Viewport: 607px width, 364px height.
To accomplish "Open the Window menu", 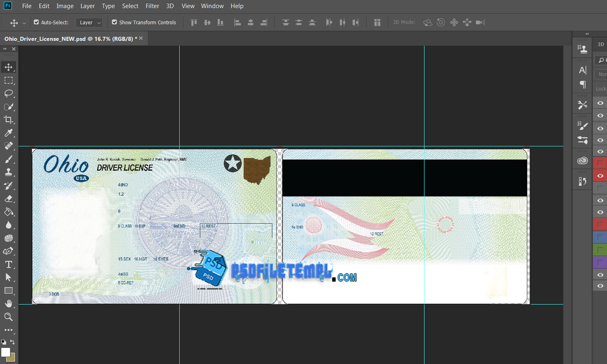I will [x=212, y=6].
